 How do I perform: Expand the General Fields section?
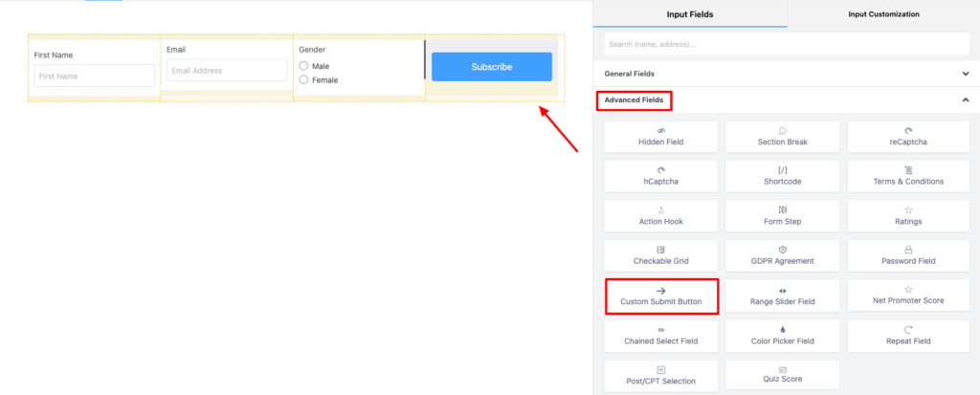(787, 74)
